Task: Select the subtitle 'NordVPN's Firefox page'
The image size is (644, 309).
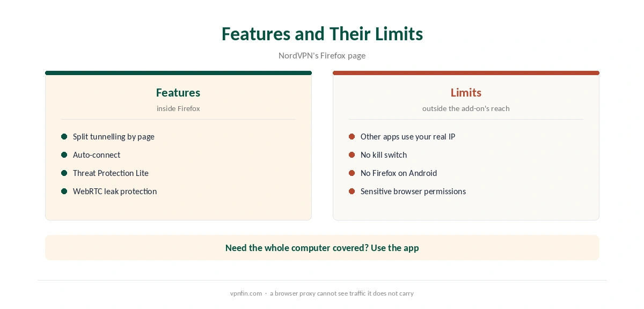Action: click(322, 55)
